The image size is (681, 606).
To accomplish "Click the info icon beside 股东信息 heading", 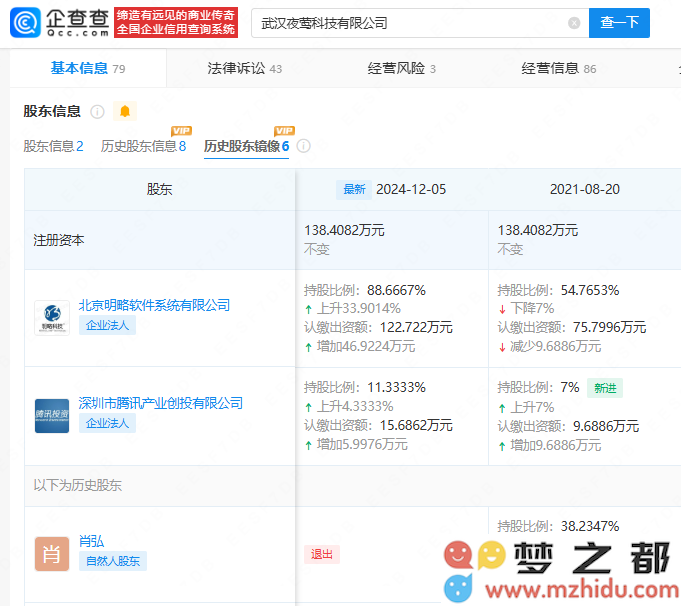I will coord(97,112).
